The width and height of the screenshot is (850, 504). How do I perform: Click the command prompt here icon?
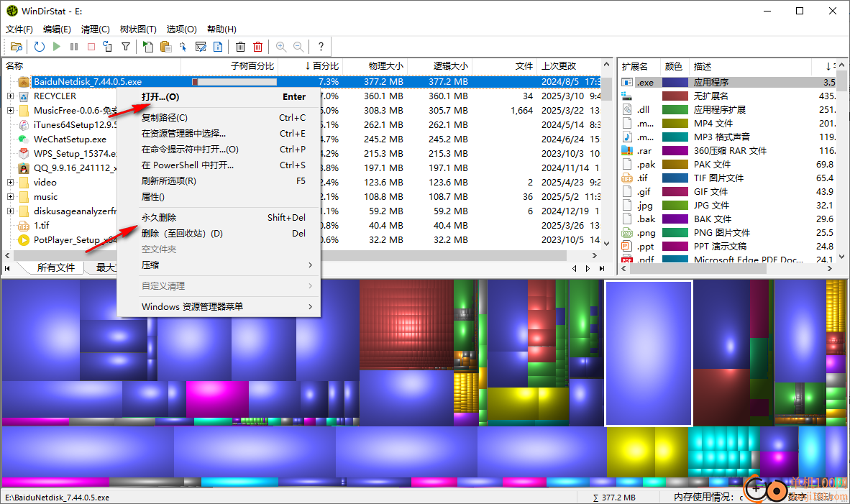[x=201, y=47]
